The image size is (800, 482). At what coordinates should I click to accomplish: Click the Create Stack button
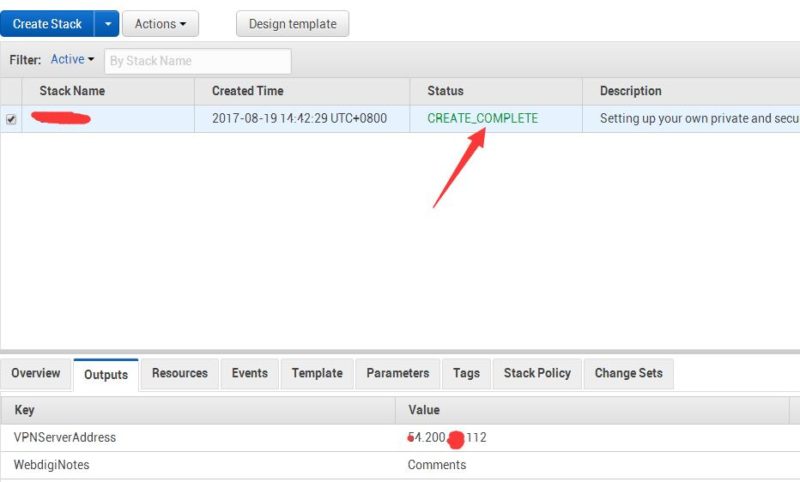point(47,24)
